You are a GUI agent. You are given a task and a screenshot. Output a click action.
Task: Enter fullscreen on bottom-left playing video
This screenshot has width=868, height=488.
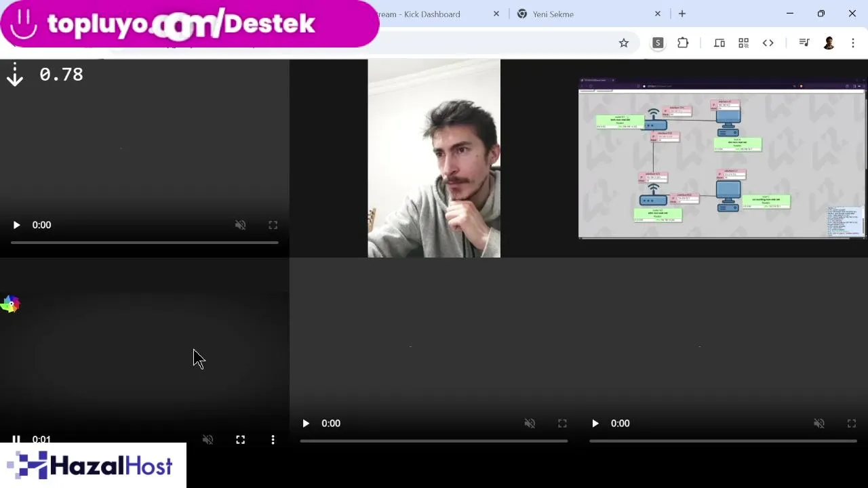[240, 439]
